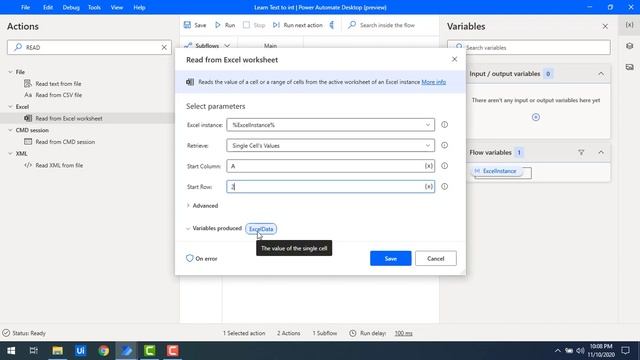Collapse the Excel group in Actions

(x=10, y=107)
